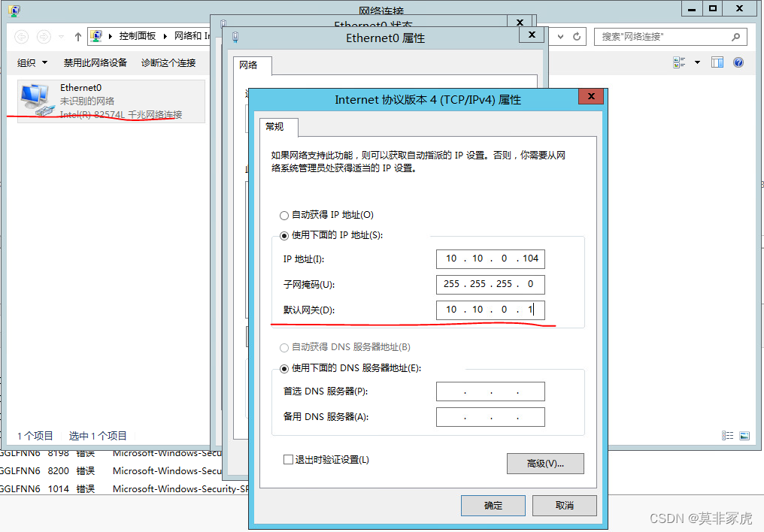Select the event row with ID 1014
764x532 pixels.
(124, 488)
